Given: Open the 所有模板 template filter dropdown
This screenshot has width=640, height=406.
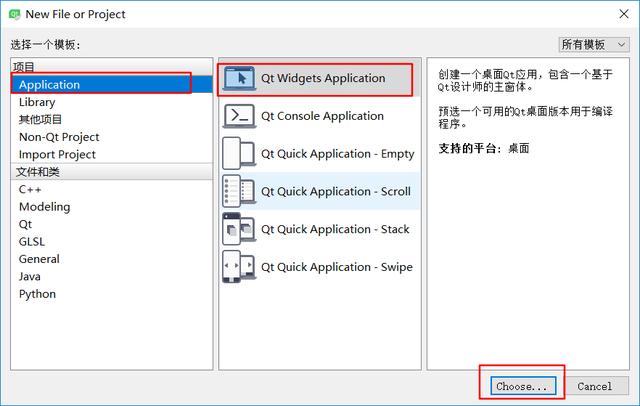Looking at the screenshot, I should coord(594,44).
